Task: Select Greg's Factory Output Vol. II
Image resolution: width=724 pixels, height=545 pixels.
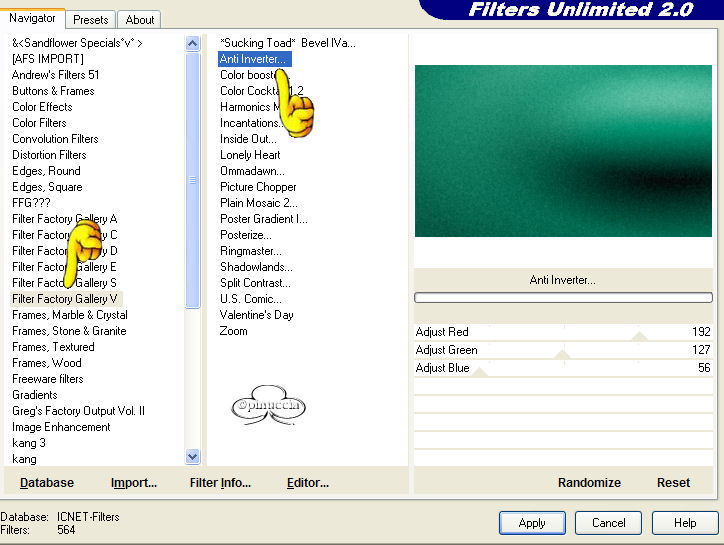Action: click(78, 411)
